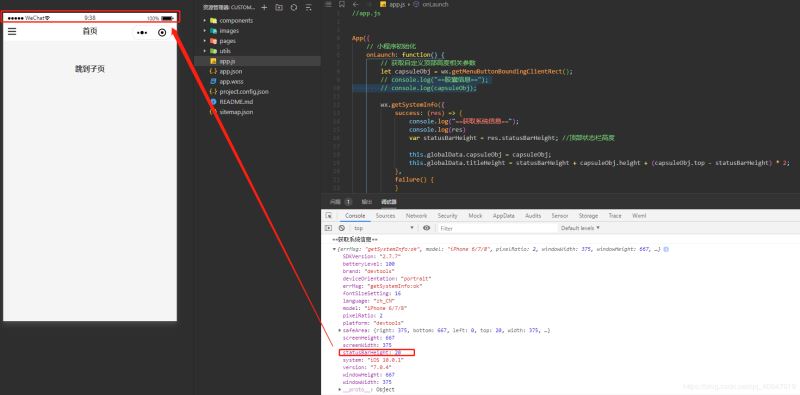Screen dimensions: 800x395
Task: Open the Default levels dropdown
Action: [x=581, y=228]
